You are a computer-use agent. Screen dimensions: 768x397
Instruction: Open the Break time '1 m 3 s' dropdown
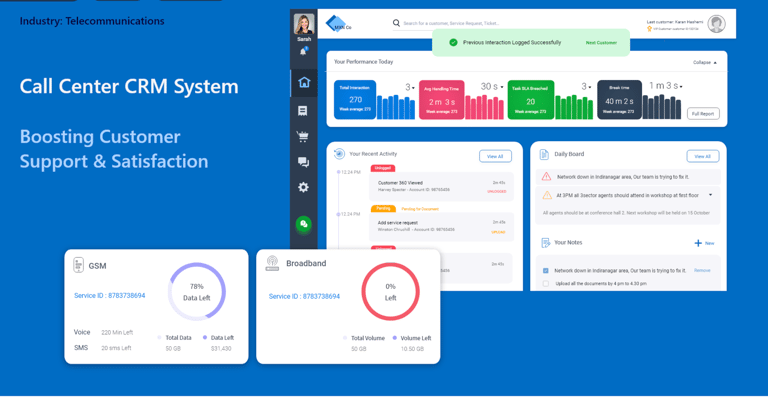tap(666, 86)
